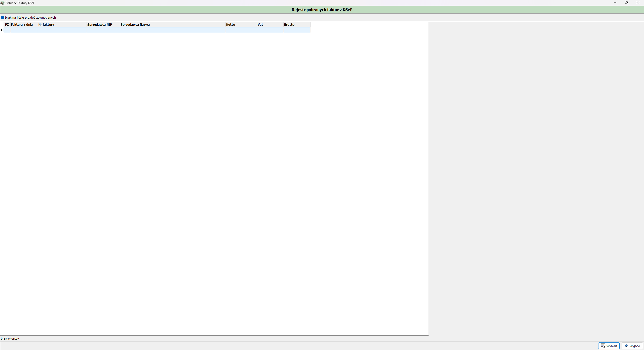644x350 pixels.
Task: Click 'Rejestr pobranych faktur z KSeF' heading
Action: click(x=322, y=10)
